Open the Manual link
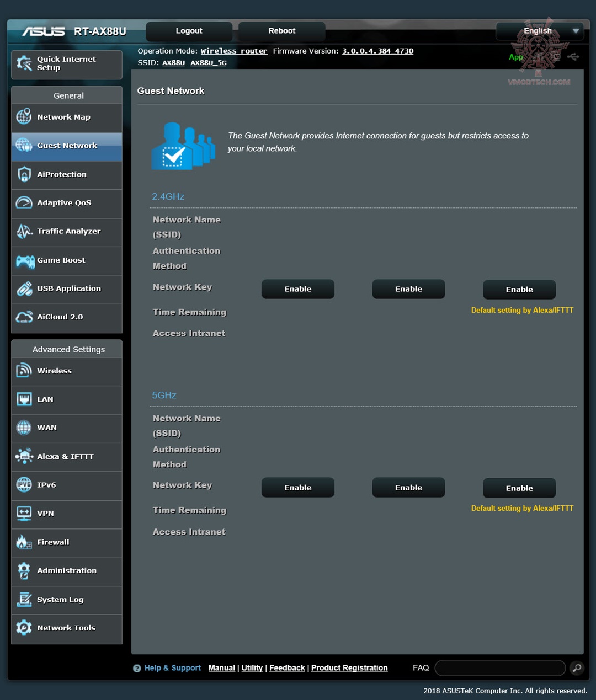The image size is (596, 700). click(x=222, y=668)
